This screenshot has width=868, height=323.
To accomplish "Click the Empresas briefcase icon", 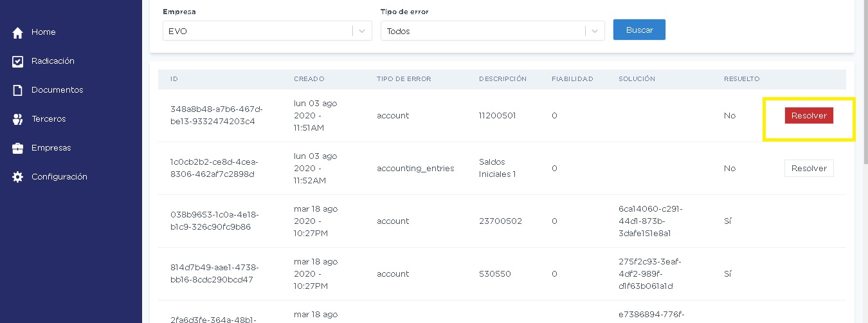I will tap(18, 148).
